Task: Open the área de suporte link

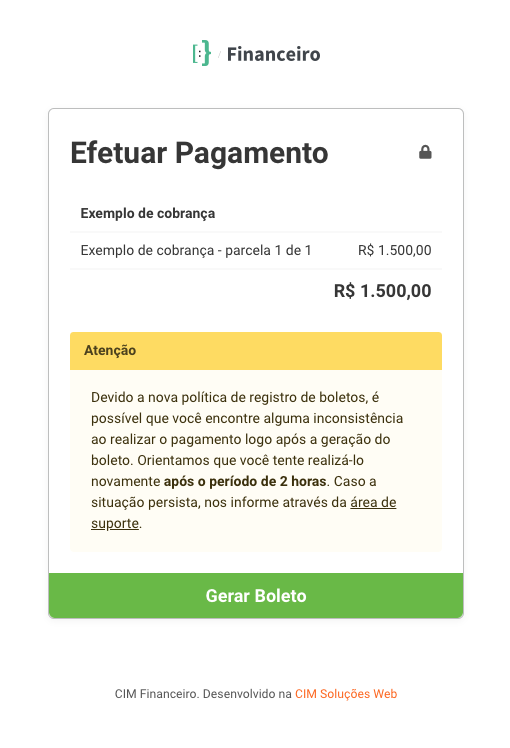Action: point(244,513)
